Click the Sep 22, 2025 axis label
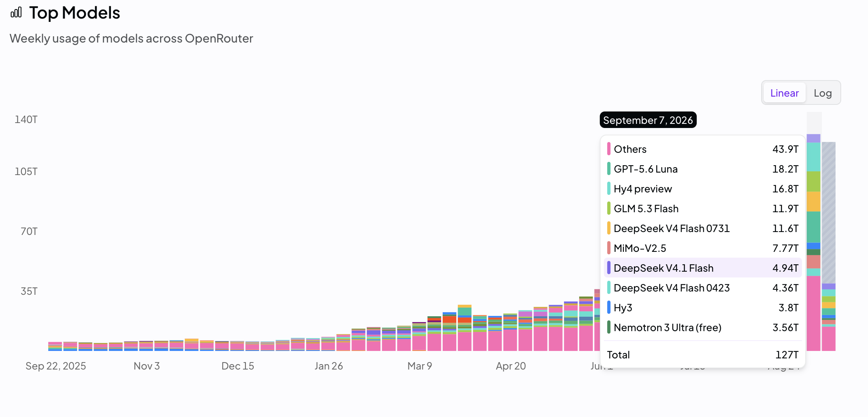Image resolution: width=868 pixels, height=417 pixels. click(x=56, y=366)
